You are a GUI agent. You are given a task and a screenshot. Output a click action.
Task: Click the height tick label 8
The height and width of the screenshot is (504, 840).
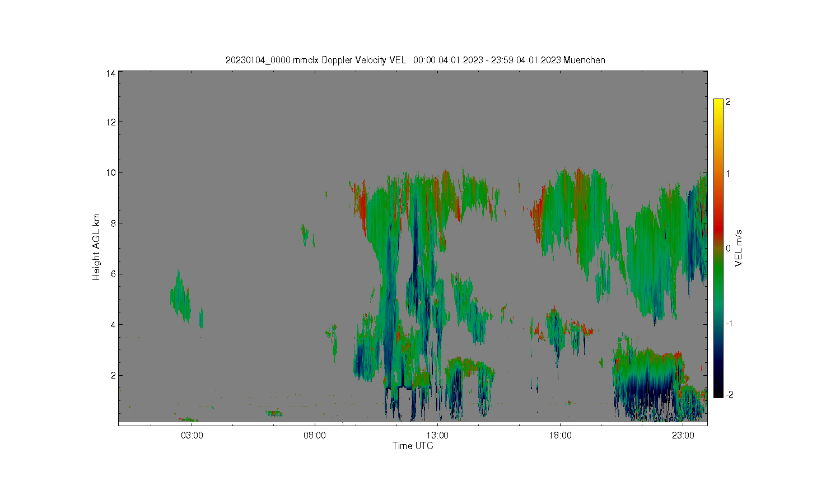(113, 223)
